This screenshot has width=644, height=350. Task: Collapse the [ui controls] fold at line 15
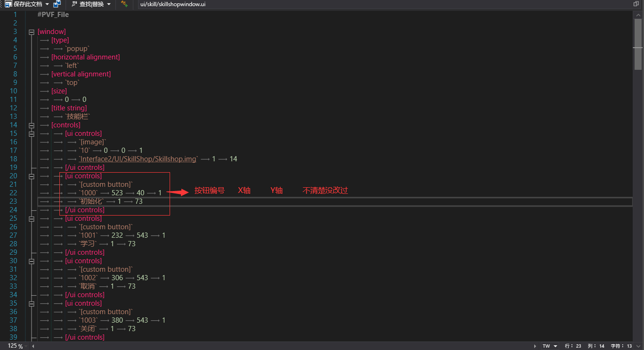(32, 134)
